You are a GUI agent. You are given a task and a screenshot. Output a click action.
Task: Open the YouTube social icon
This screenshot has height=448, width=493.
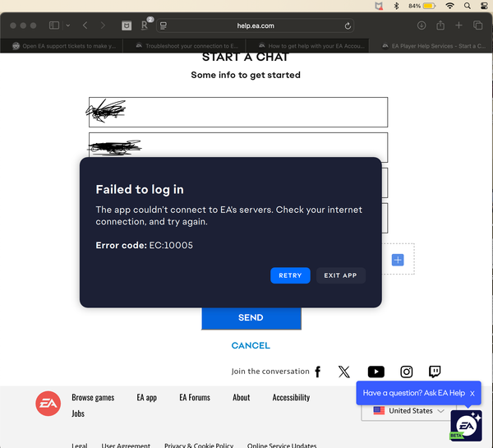click(x=376, y=372)
